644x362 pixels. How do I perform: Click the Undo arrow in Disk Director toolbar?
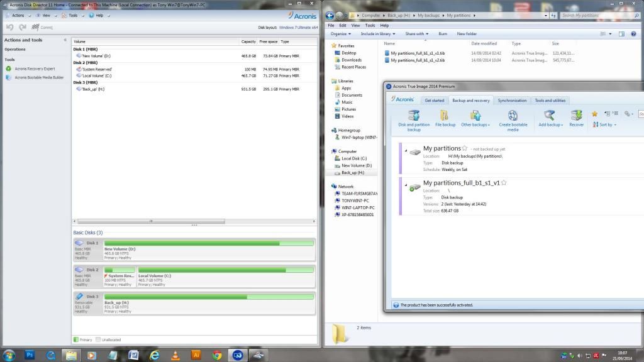[x=10, y=27]
